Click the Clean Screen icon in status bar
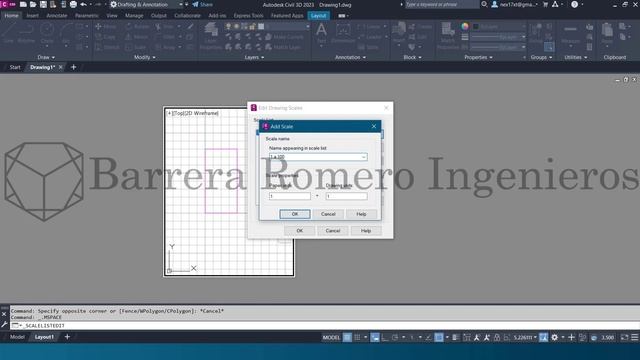640x360 pixels. click(624, 337)
